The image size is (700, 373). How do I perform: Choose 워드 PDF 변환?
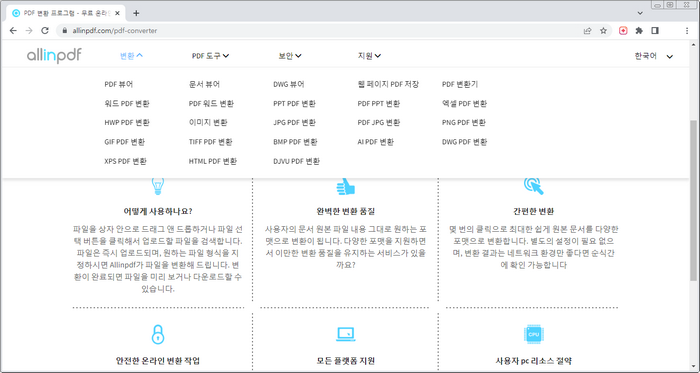[127, 104]
